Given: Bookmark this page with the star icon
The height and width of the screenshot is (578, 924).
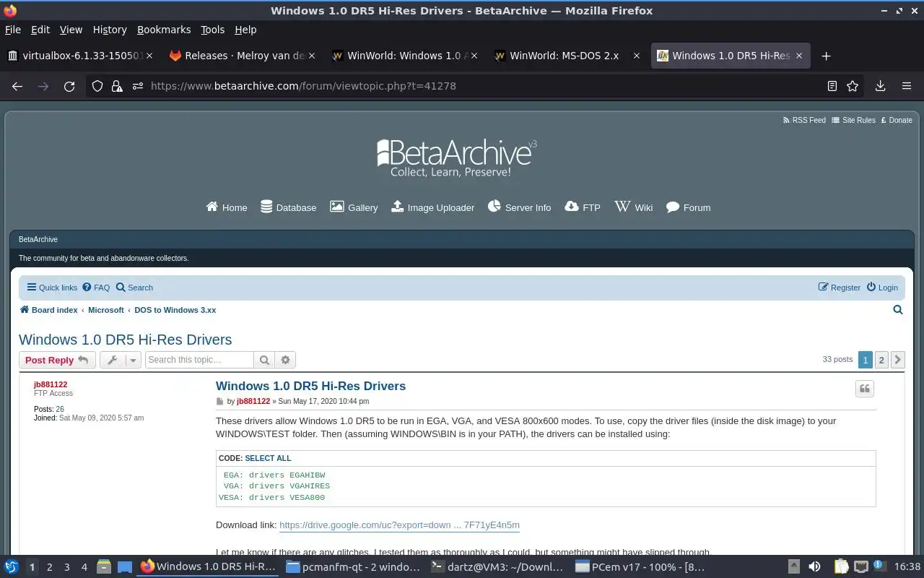Looking at the screenshot, I should pyautogui.click(x=853, y=86).
